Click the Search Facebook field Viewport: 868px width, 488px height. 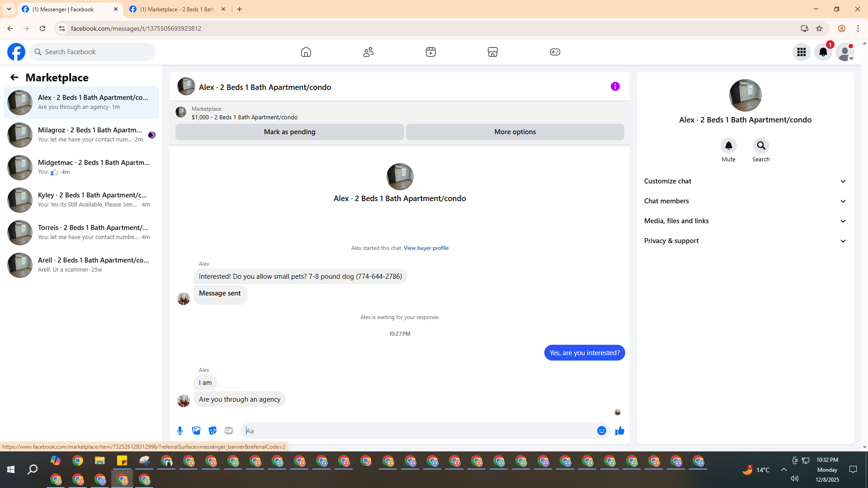pyautogui.click(x=93, y=52)
